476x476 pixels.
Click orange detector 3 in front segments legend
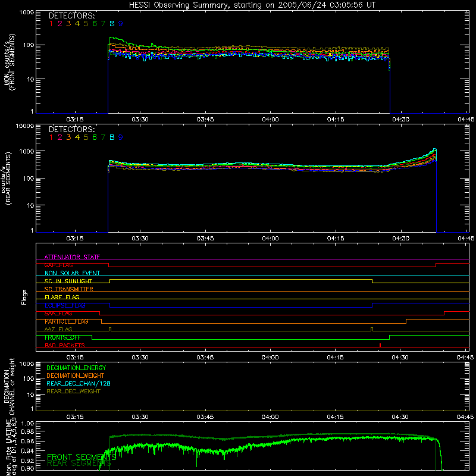point(68,24)
